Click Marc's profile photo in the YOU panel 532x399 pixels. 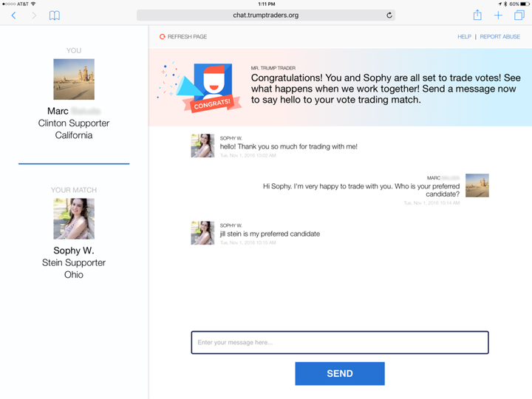pos(74,79)
